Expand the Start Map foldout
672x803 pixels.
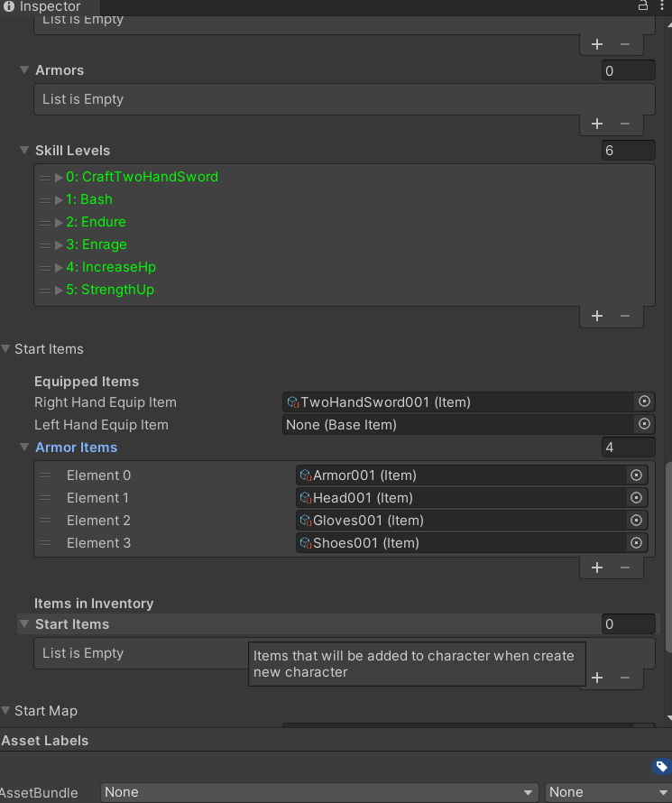pyautogui.click(x=6, y=710)
